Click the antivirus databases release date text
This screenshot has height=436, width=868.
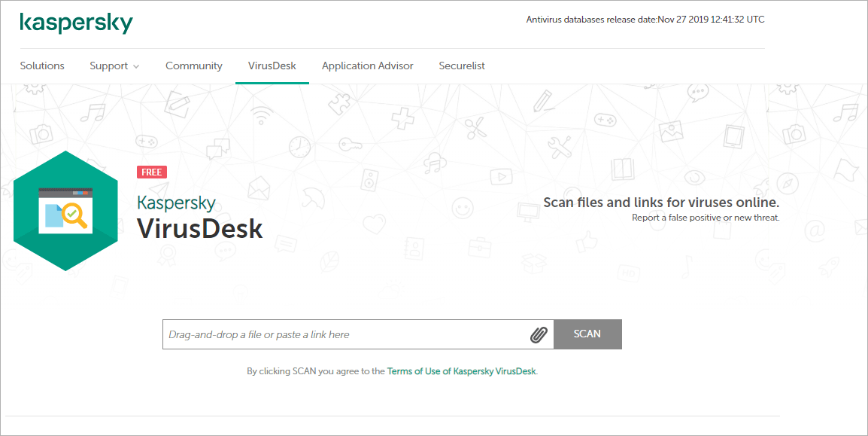tap(645, 20)
